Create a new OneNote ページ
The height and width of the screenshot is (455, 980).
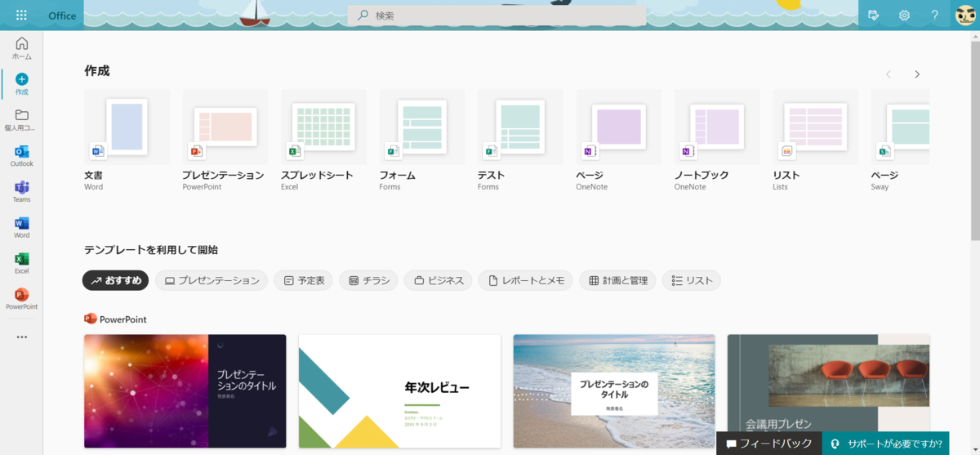(x=618, y=141)
